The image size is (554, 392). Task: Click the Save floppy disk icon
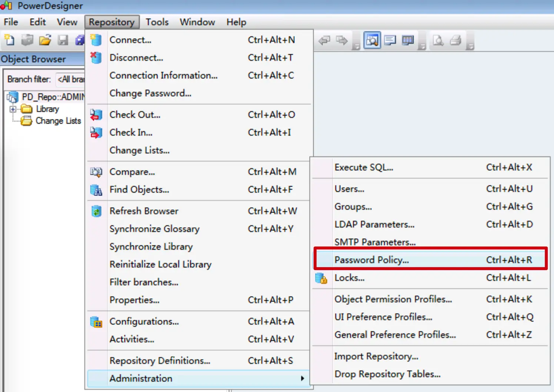pos(63,40)
